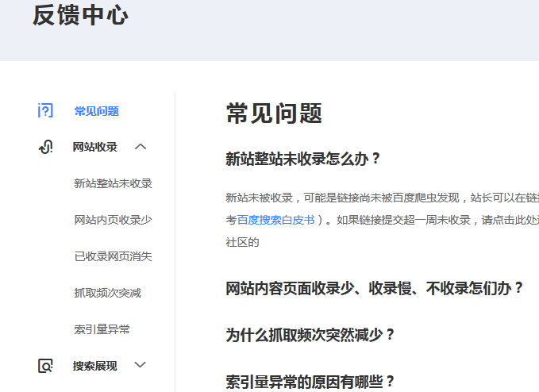Viewport: 539px width, 392px height.
Task: Expand the 搜索展现 section chevron
Action: point(141,365)
